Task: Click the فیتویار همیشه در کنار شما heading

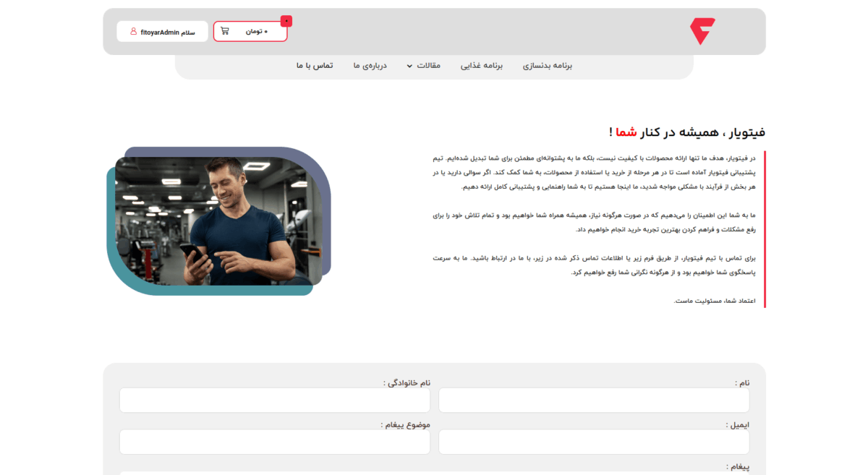Action: pos(686,132)
